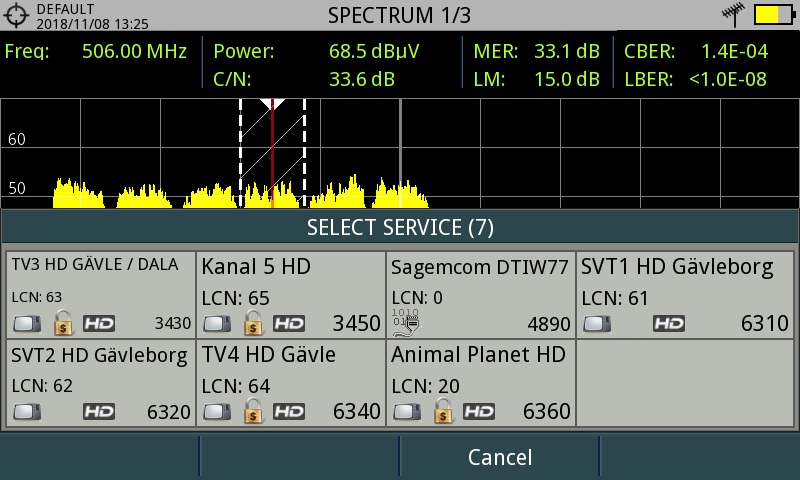Tap the LBER value <1.0E-08

[728, 79]
